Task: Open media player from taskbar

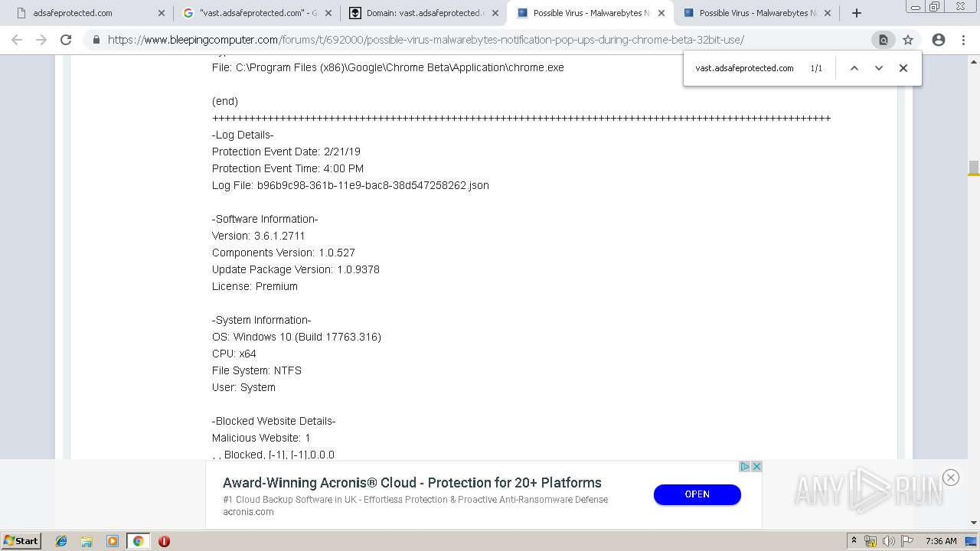Action: coord(113,541)
